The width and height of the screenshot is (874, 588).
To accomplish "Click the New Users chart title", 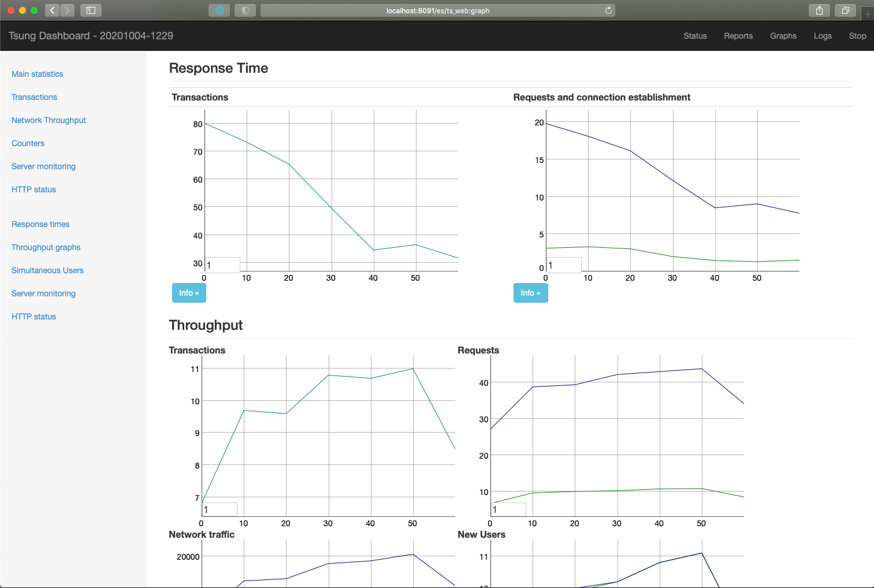I will point(481,534).
